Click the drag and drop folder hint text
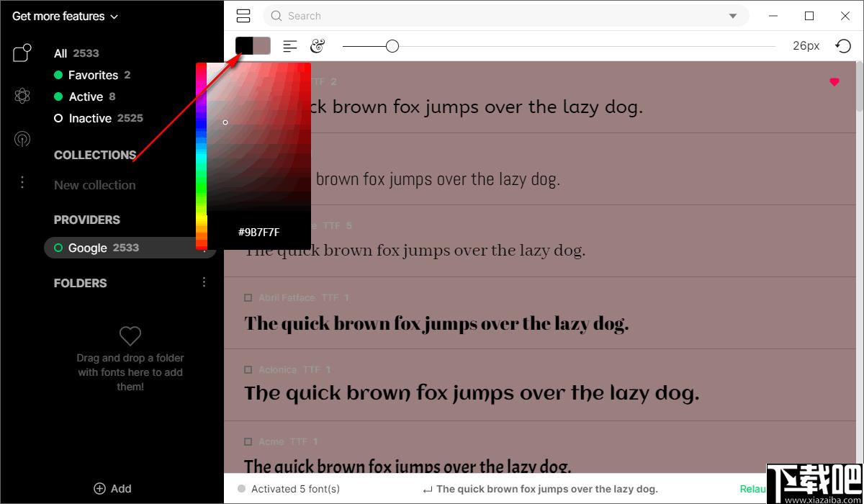 pyautogui.click(x=130, y=372)
